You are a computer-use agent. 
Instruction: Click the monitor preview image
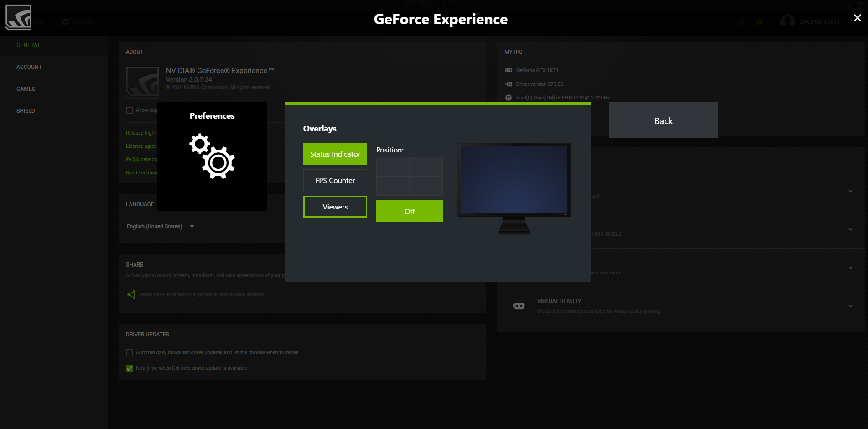pyautogui.click(x=514, y=188)
